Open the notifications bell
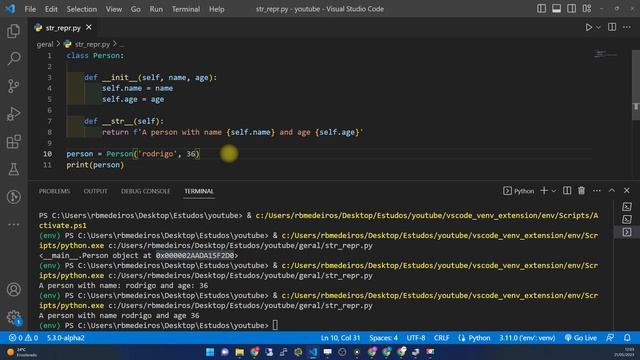Screen dimensions: 640x360 tap(627, 338)
